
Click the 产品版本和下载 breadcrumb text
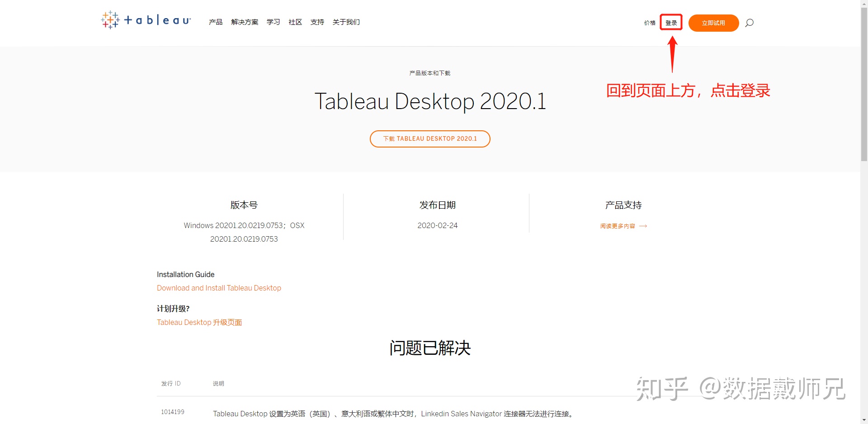click(x=430, y=73)
